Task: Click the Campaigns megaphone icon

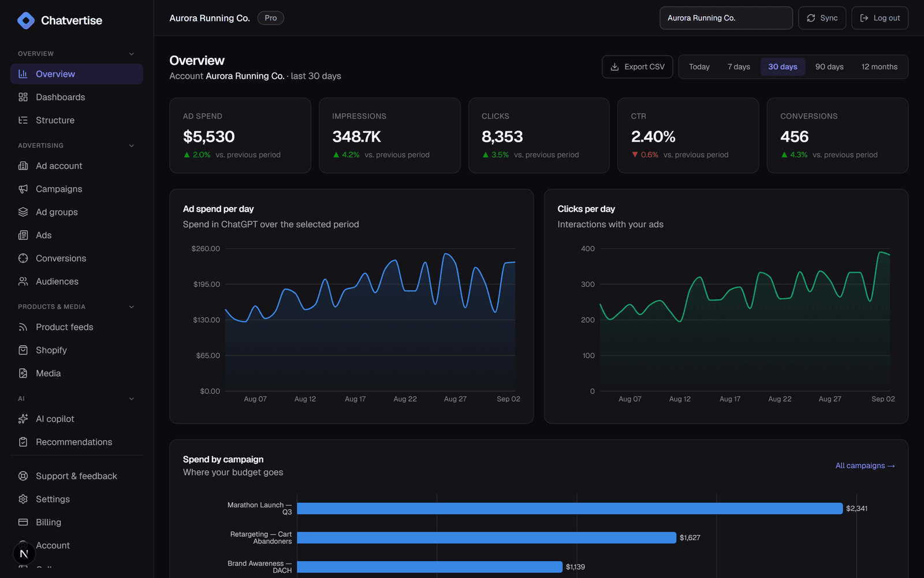Action: pos(23,189)
